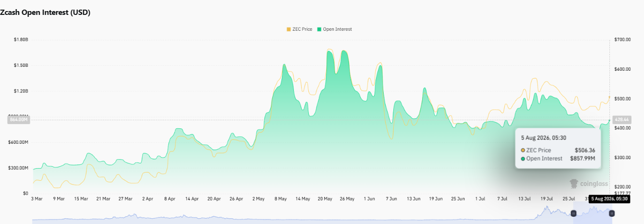
Task: Click the $600.00 right axis label
Action: (x=622, y=69)
